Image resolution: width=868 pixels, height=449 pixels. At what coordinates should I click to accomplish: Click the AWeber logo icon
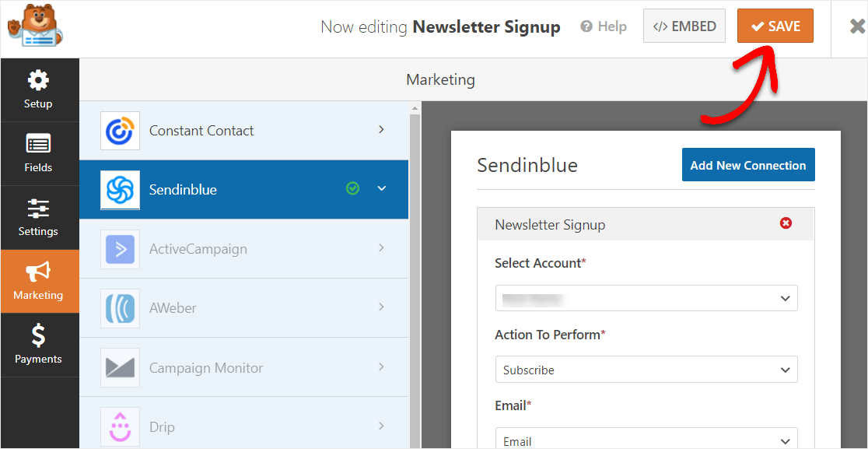[x=120, y=308]
